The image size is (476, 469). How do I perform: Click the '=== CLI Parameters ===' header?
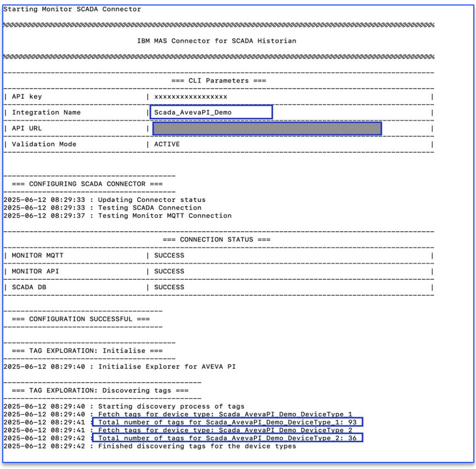(x=219, y=80)
